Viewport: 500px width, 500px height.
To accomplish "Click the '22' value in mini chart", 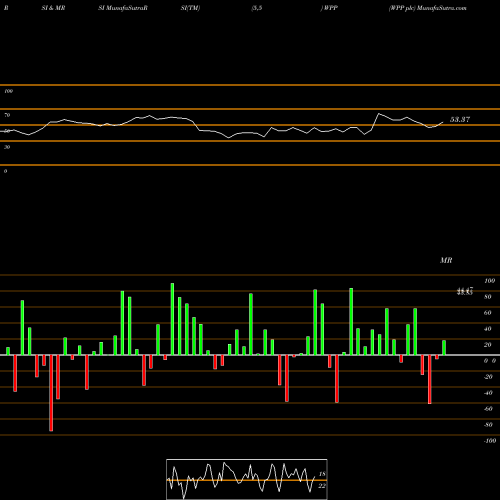I will 322,486.
